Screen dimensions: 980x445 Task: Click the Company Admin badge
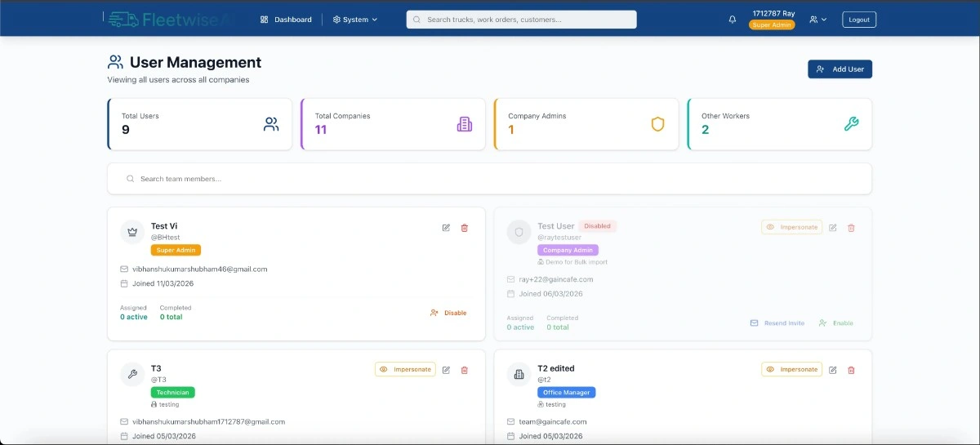pos(568,251)
